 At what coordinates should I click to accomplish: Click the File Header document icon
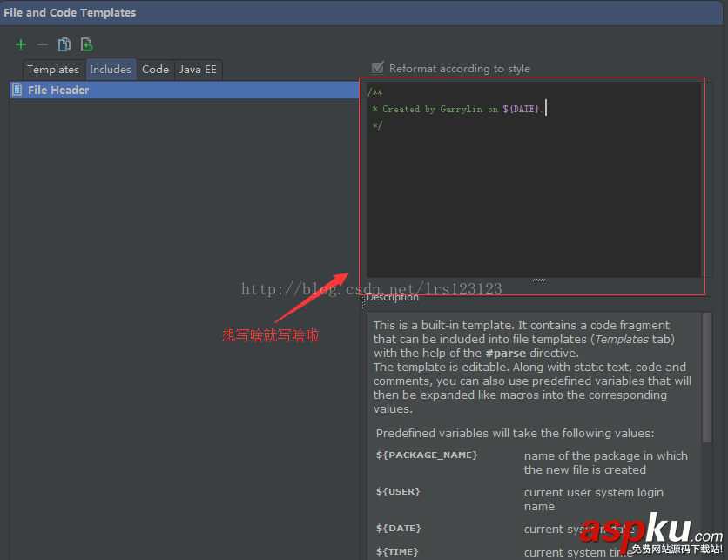[16, 90]
